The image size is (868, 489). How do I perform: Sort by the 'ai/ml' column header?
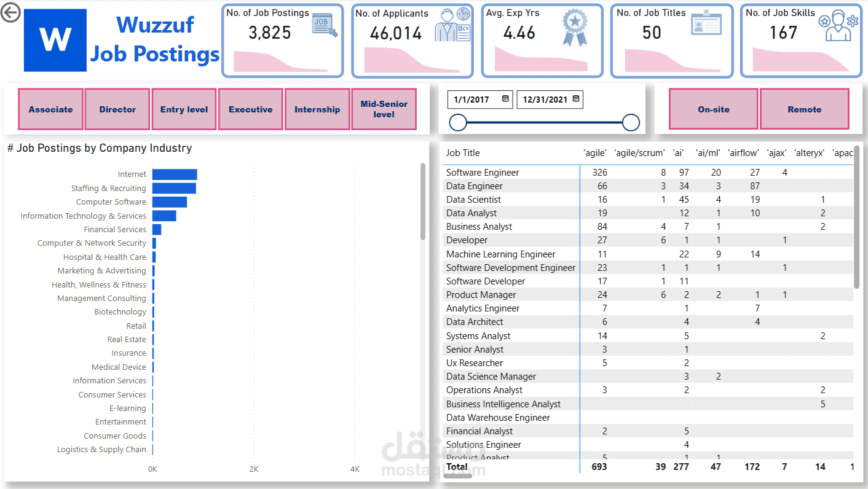(708, 153)
